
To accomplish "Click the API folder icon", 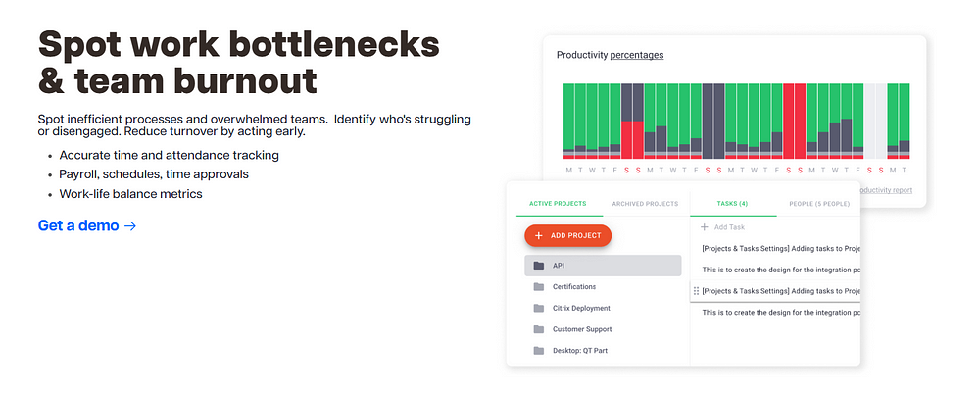I will (x=539, y=266).
